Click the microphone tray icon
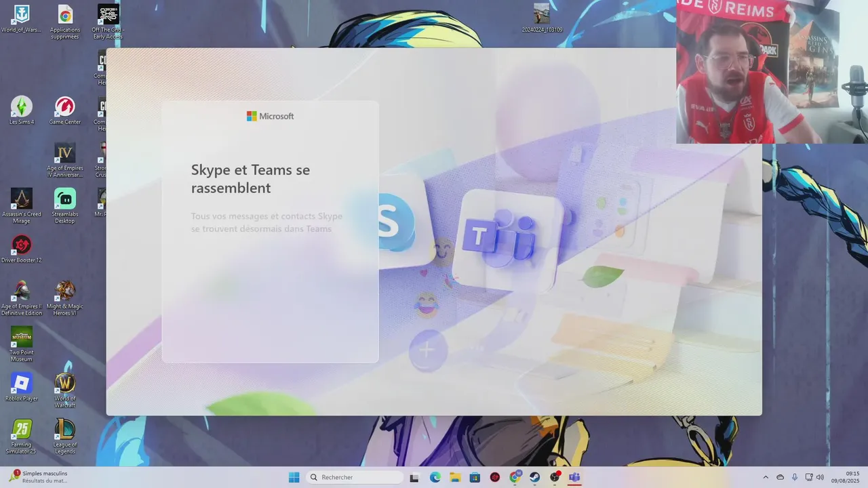 tap(795, 477)
